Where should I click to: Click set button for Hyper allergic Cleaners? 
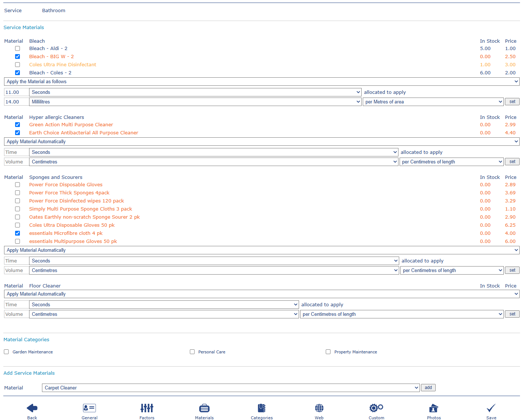coord(512,162)
